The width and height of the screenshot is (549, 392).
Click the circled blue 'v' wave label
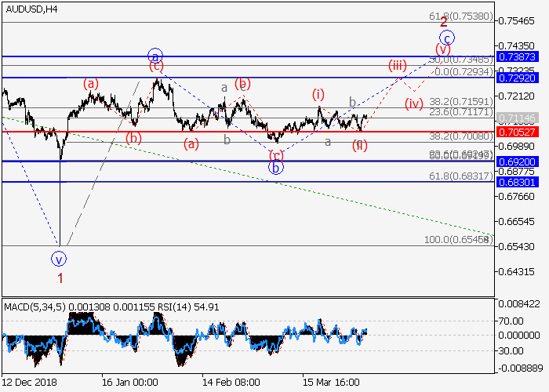tap(59, 258)
